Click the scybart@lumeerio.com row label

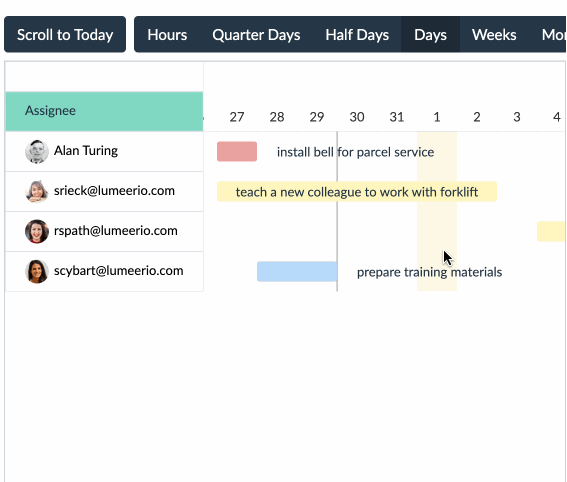pyautogui.click(x=119, y=271)
